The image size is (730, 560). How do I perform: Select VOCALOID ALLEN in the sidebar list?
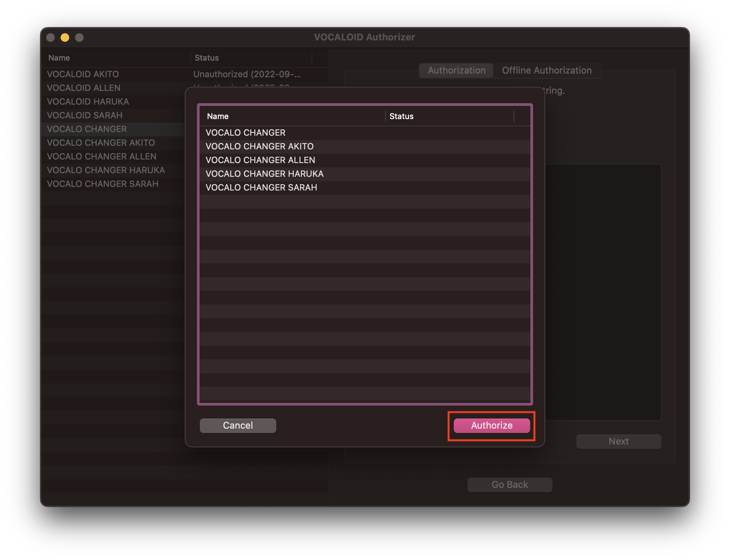83,88
